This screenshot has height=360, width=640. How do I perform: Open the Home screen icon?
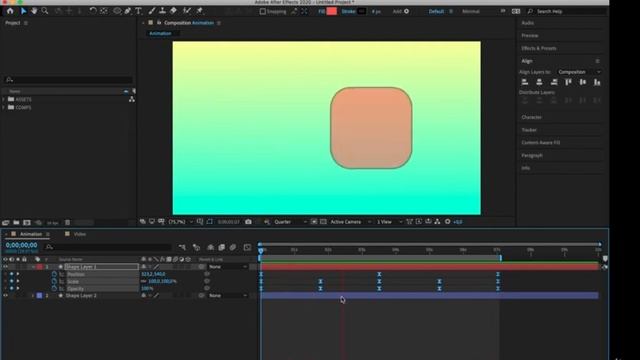tap(10, 11)
